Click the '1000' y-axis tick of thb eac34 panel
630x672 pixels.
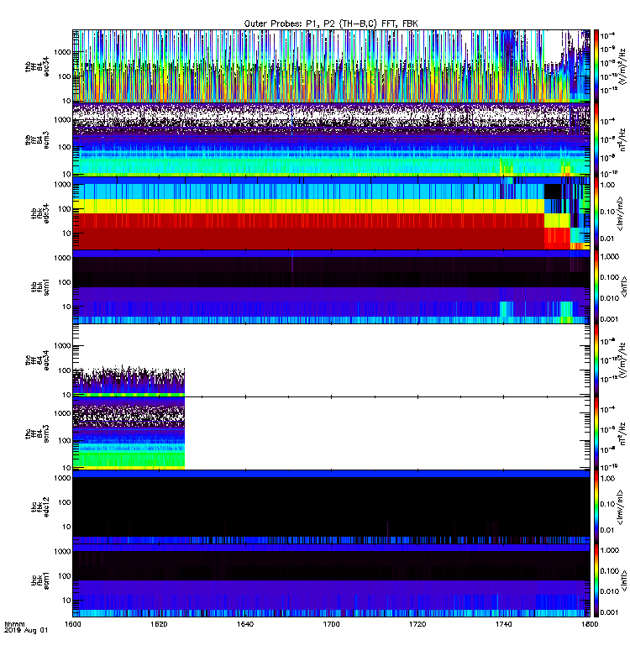[62, 52]
